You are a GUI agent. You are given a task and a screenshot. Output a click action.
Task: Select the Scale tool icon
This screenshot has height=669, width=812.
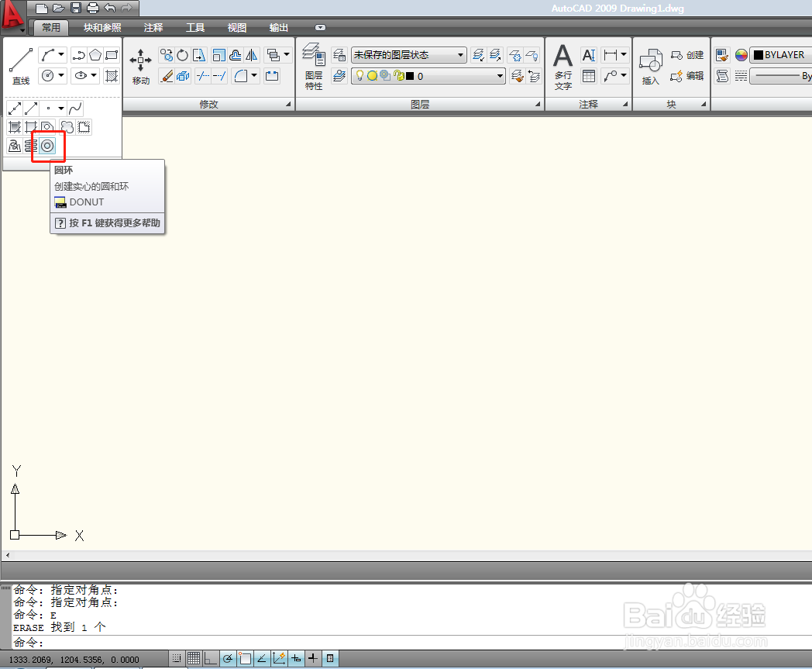pos(219,54)
